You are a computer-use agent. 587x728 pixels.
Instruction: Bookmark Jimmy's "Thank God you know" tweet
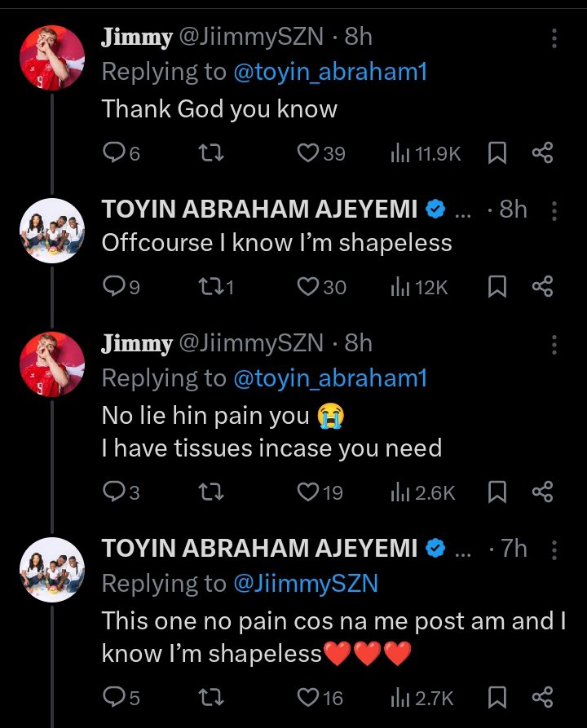tap(497, 153)
